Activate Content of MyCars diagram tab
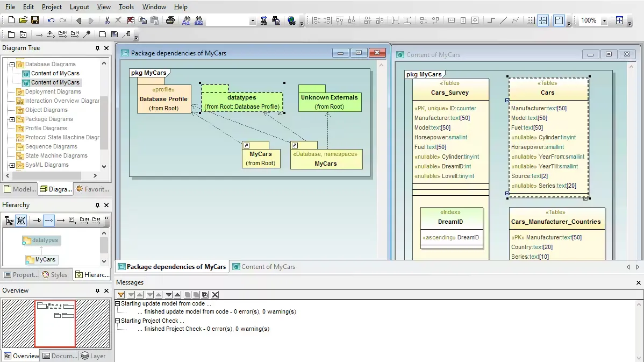The height and width of the screenshot is (362, 644). 264,267
